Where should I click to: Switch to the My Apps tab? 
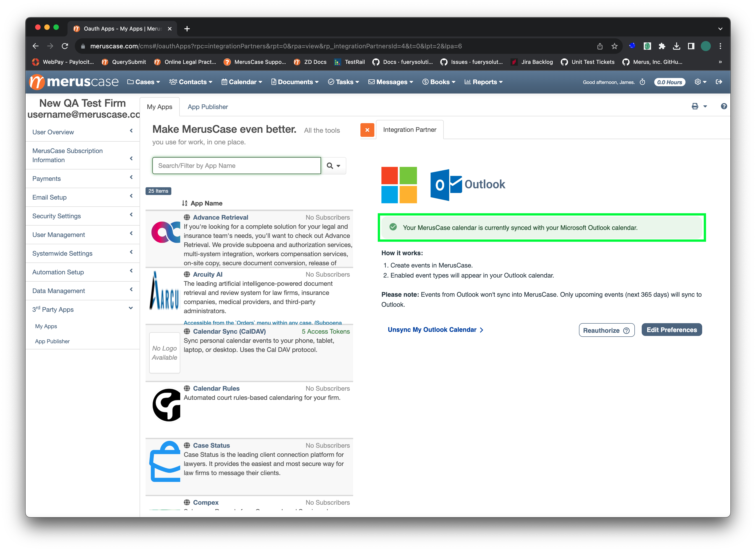(x=159, y=107)
